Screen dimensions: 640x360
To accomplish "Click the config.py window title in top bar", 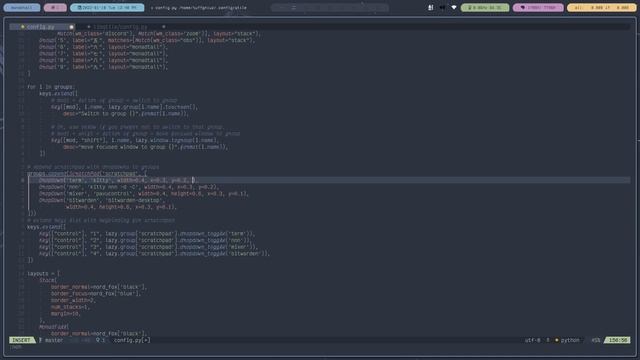I will 199,7.
